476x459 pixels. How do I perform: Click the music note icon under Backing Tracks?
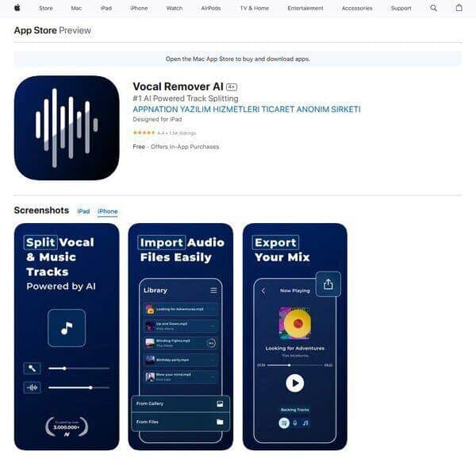(x=305, y=422)
